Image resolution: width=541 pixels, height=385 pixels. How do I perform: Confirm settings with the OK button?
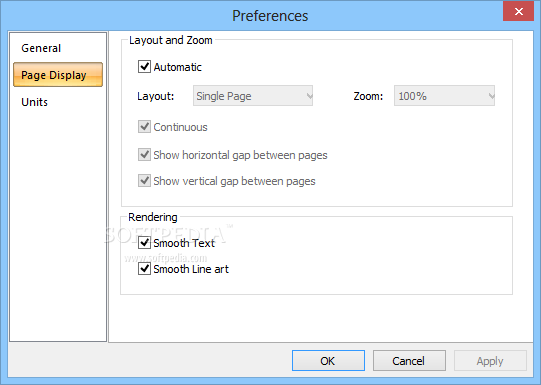coord(328,361)
